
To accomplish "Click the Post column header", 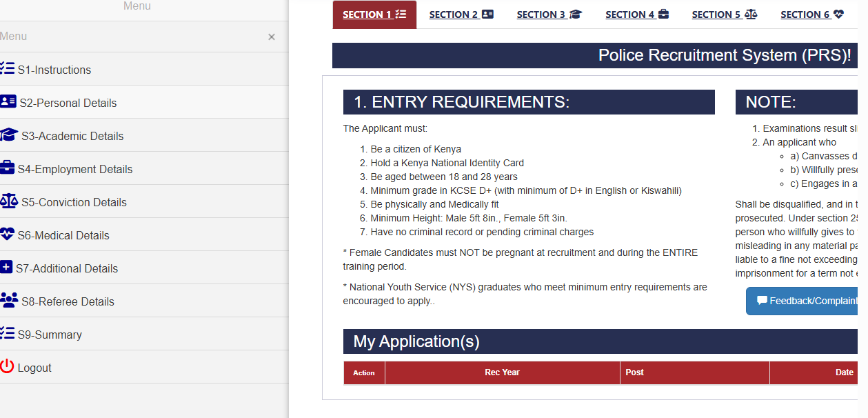I will pyautogui.click(x=634, y=372).
